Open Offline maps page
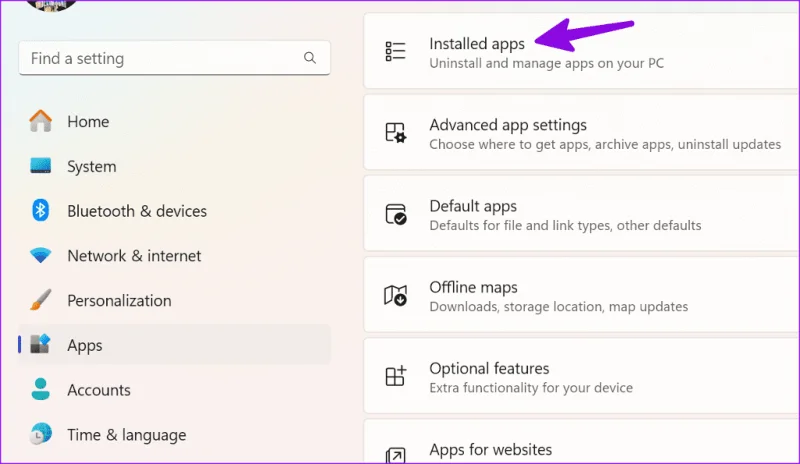Image resolution: width=800 pixels, height=464 pixels. 582,295
